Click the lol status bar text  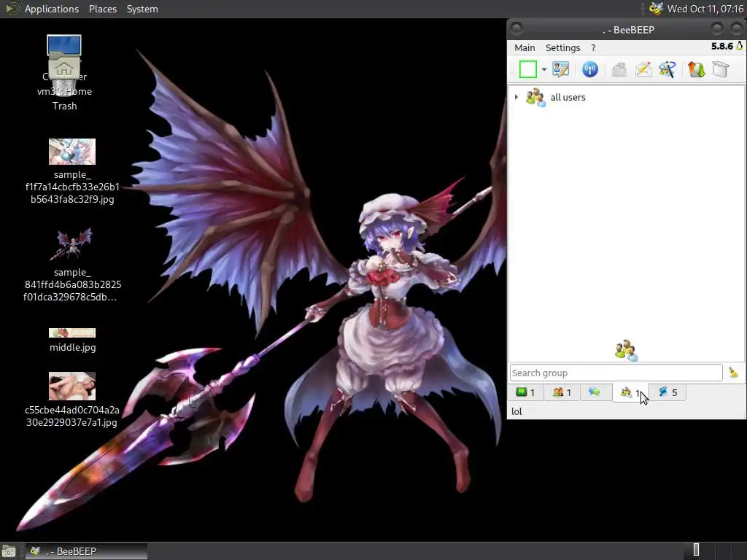tap(516, 412)
